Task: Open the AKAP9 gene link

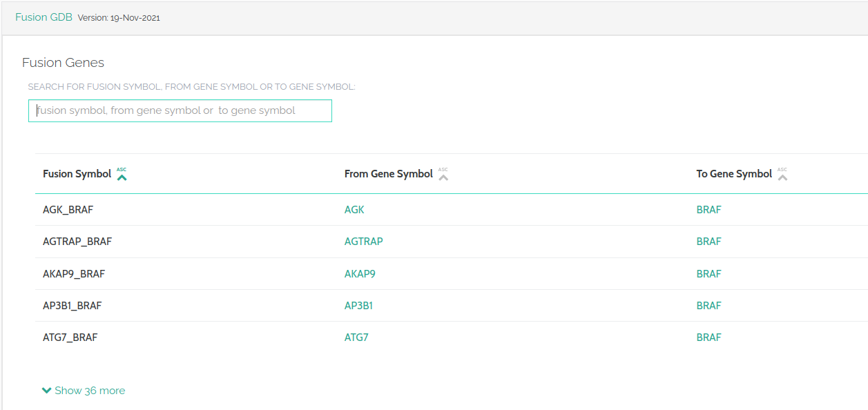Action: [x=360, y=274]
